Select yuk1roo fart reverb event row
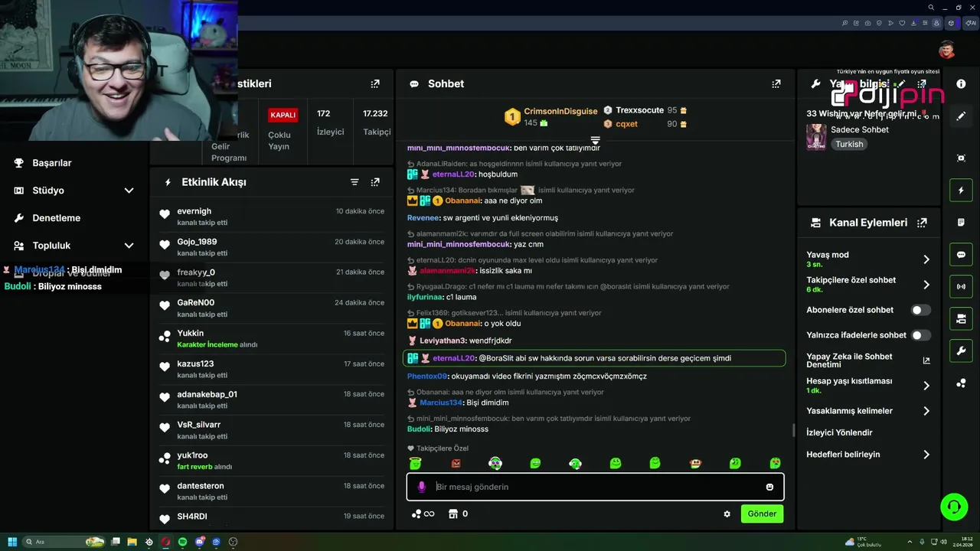Screen dimensions: 980x551 pyautogui.click(x=273, y=461)
